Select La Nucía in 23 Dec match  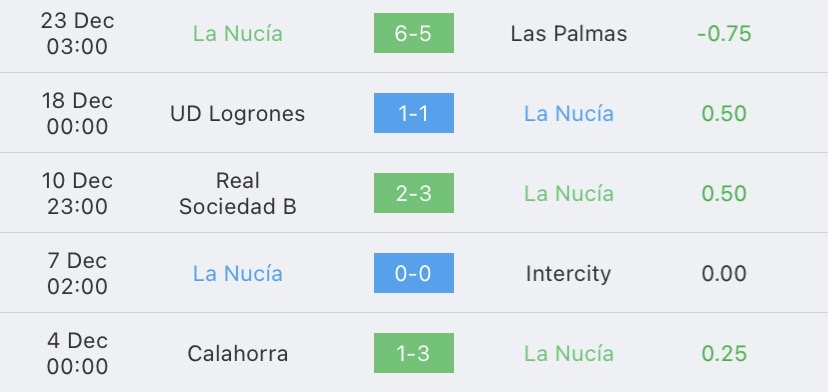[x=238, y=33]
